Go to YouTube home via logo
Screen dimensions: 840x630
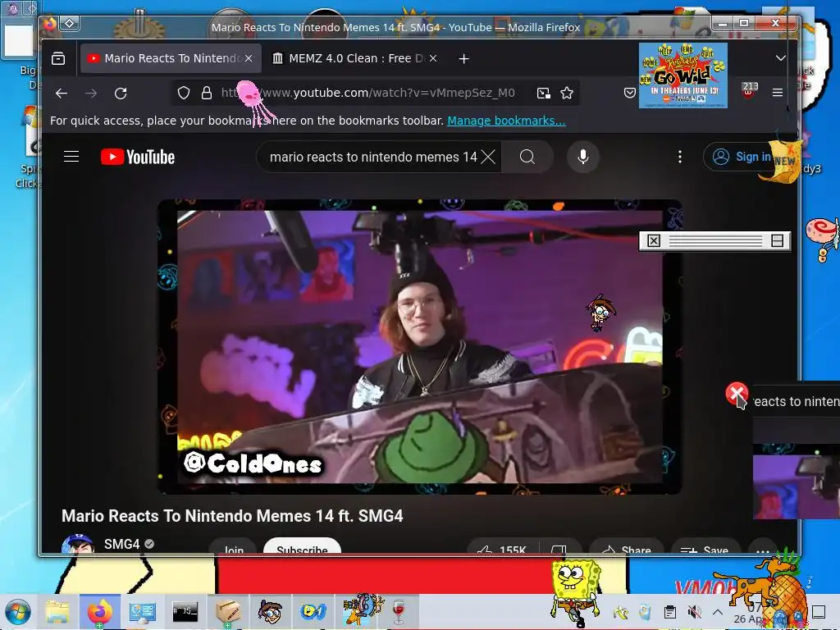click(138, 157)
